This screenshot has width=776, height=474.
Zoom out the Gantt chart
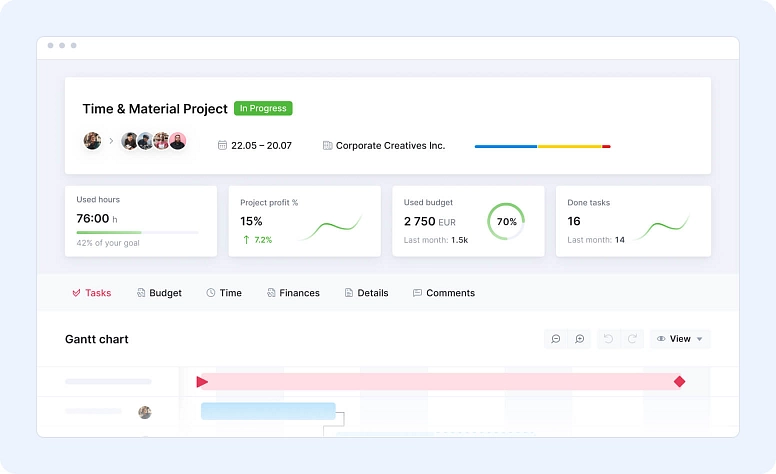pos(556,339)
